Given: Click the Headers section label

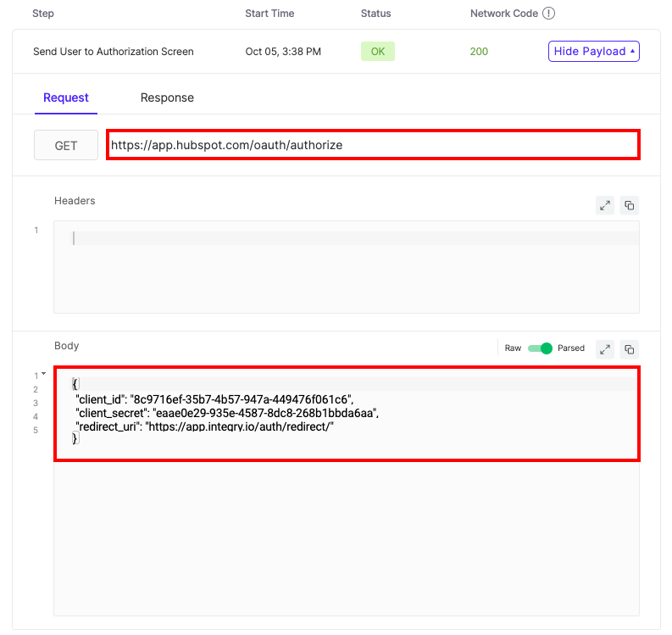Looking at the screenshot, I should (x=75, y=201).
